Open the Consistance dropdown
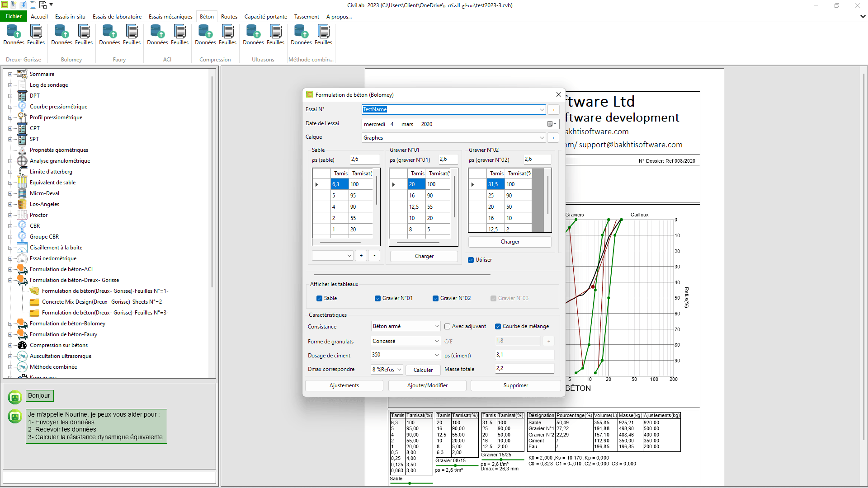The width and height of the screenshot is (868, 488). pyautogui.click(x=437, y=326)
